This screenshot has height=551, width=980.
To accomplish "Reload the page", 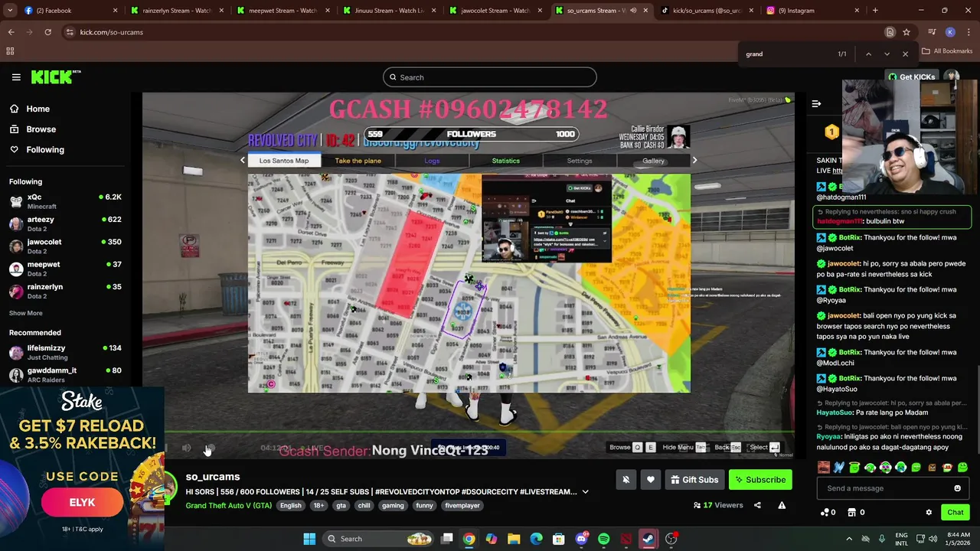I will pos(47,32).
